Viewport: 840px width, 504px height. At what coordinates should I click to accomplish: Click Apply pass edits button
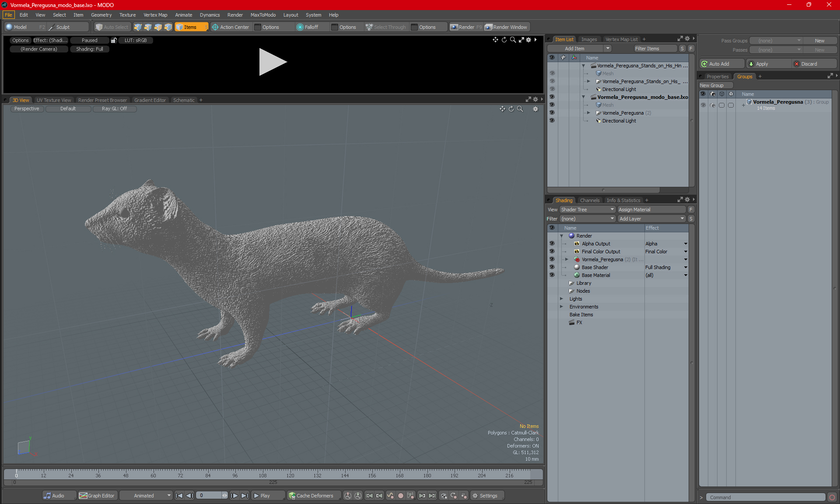(768, 64)
